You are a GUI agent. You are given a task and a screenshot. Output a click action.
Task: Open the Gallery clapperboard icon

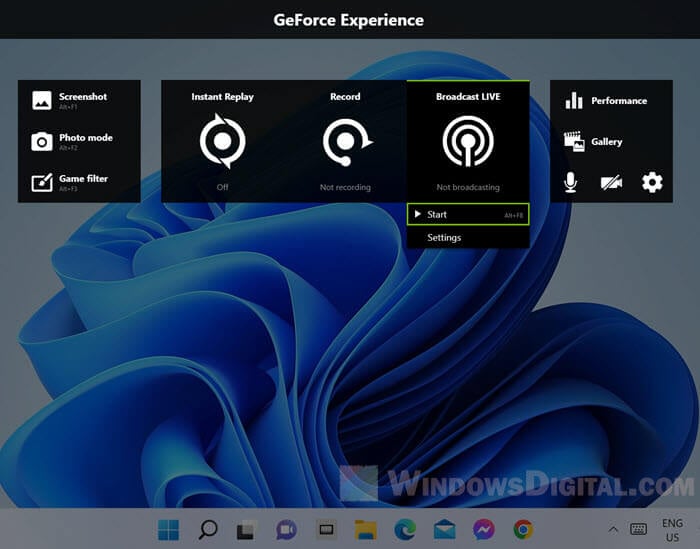(574, 141)
